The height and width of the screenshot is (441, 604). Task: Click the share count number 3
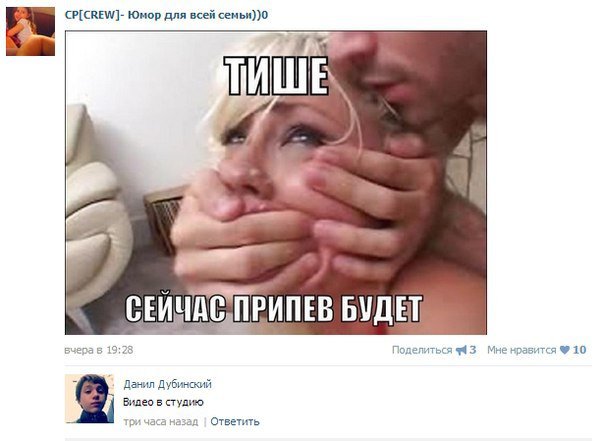coord(473,350)
